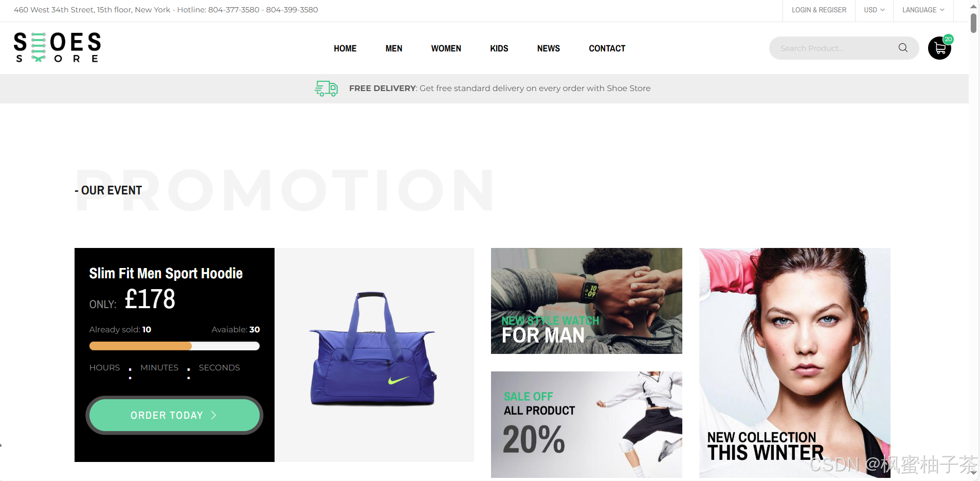Open the Contact page
This screenshot has width=980, height=481.
coord(607,48)
